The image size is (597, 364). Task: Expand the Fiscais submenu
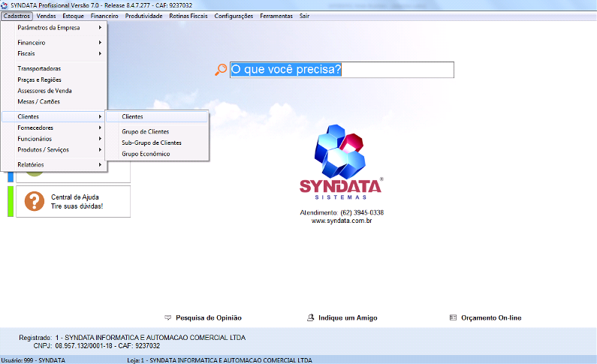pyautogui.click(x=54, y=53)
